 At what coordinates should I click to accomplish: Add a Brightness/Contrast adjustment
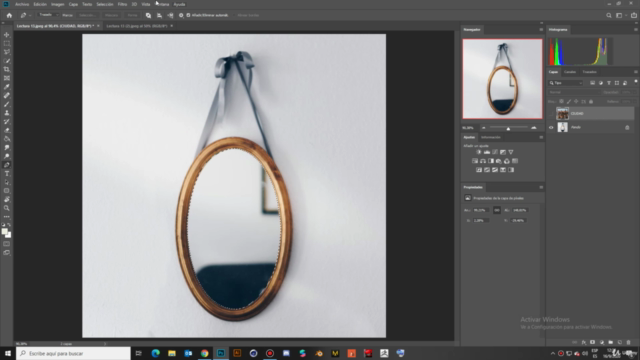pos(479,152)
